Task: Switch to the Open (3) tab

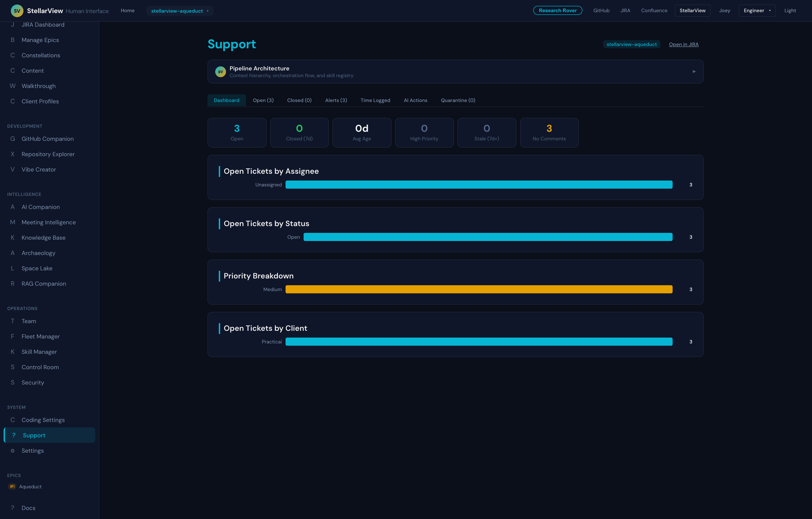Action: (x=263, y=100)
